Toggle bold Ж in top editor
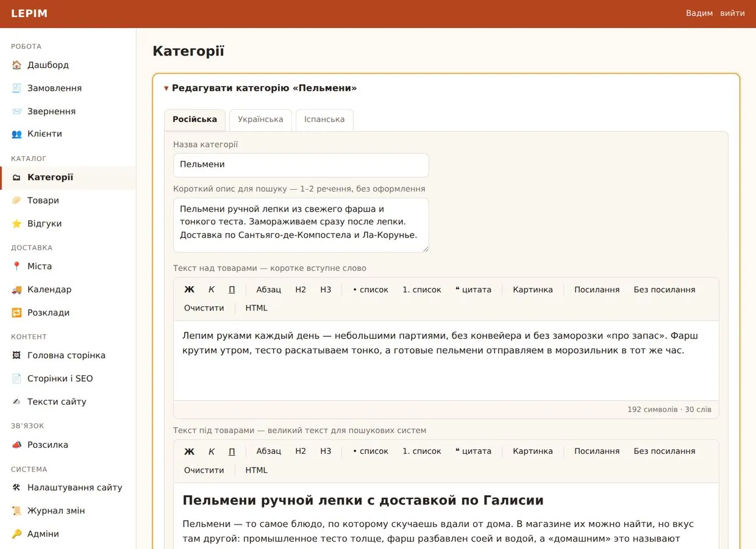756x549 pixels. pyautogui.click(x=190, y=290)
